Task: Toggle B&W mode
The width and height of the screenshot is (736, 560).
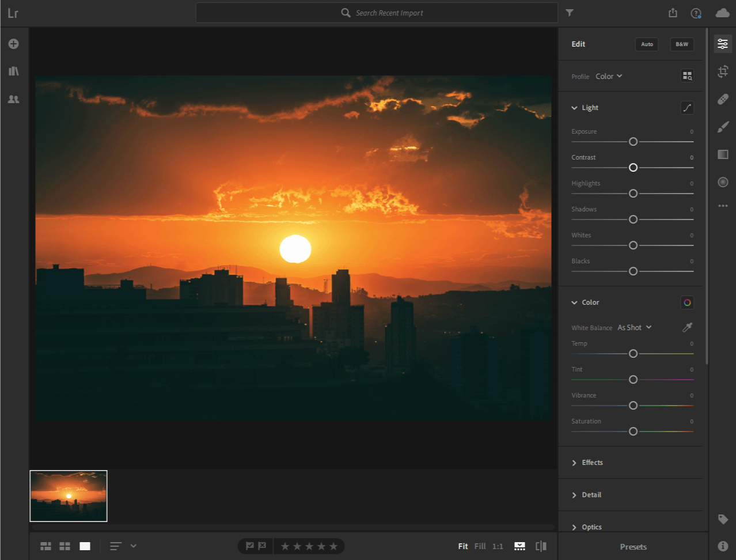Action: [681, 44]
